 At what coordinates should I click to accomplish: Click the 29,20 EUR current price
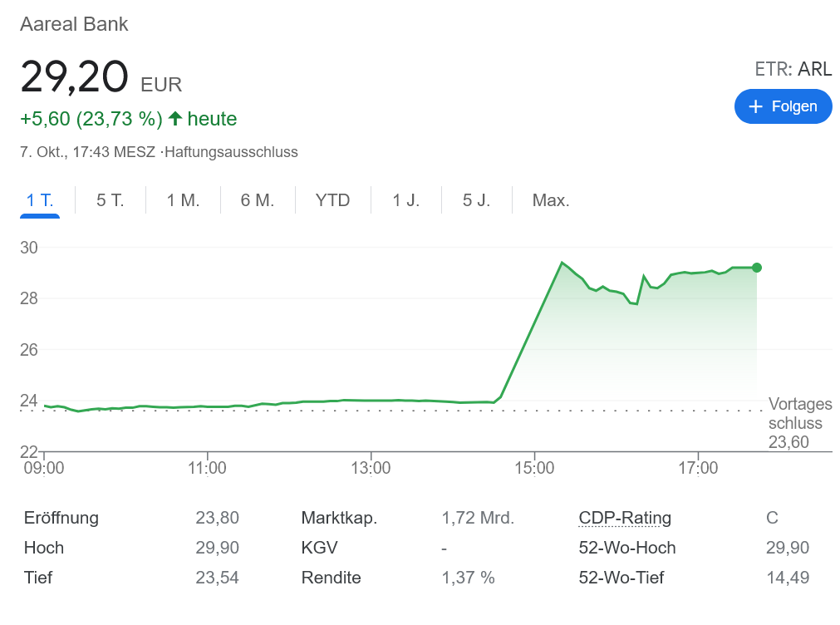(101, 77)
